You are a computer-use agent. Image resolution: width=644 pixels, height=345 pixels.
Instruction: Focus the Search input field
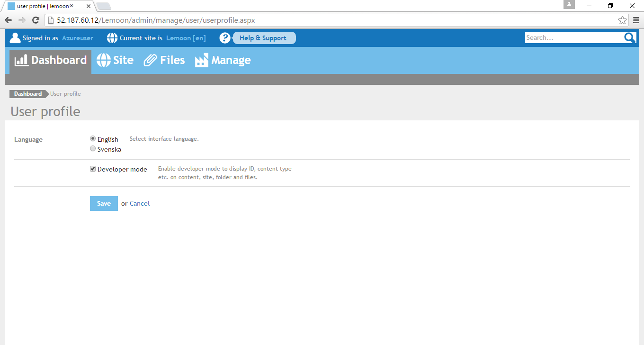pos(574,38)
